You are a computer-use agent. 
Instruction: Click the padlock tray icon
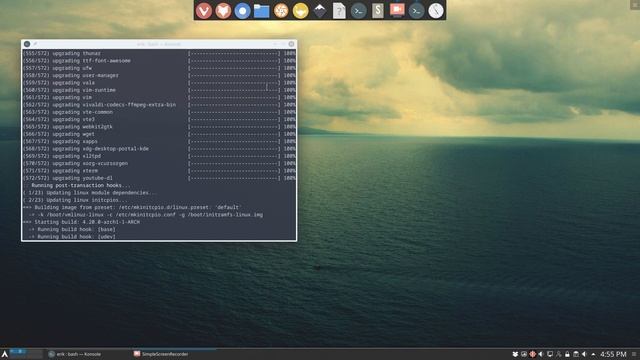[567, 354]
